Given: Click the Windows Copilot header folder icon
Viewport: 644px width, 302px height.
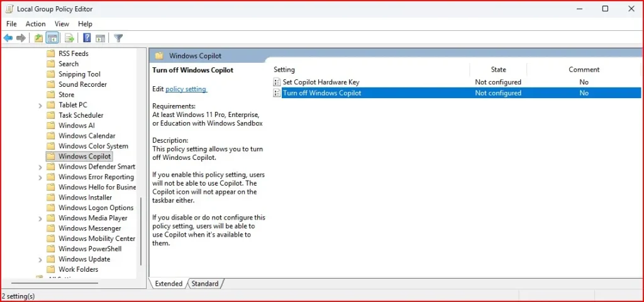Looking at the screenshot, I should [x=159, y=56].
